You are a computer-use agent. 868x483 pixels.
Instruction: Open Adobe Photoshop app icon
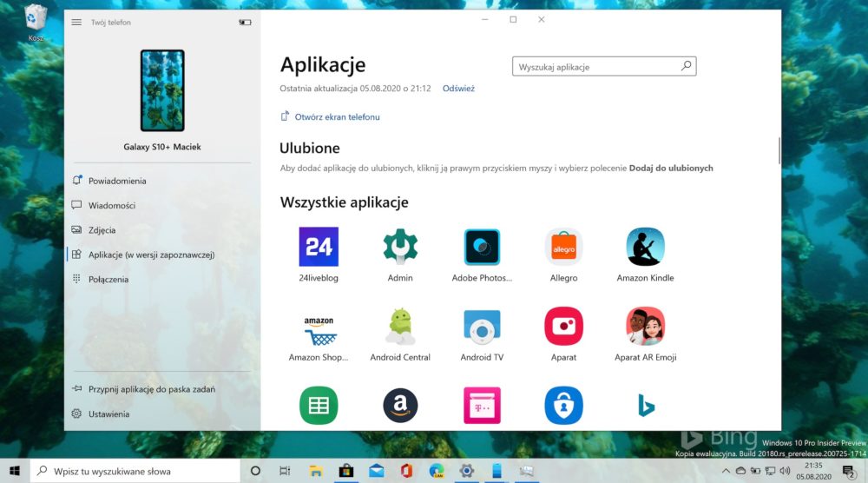point(482,247)
